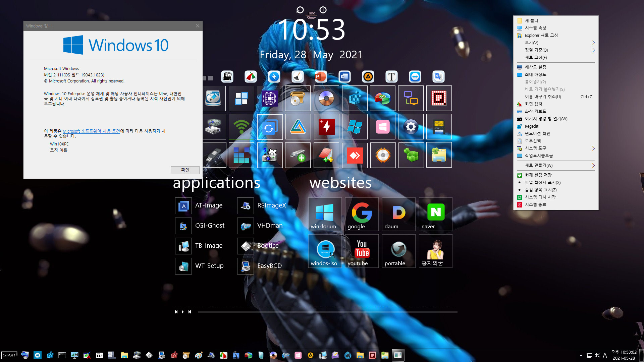Open the orange sunburst disc tile
Image resolution: width=644 pixels, height=362 pixels.
click(383, 155)
